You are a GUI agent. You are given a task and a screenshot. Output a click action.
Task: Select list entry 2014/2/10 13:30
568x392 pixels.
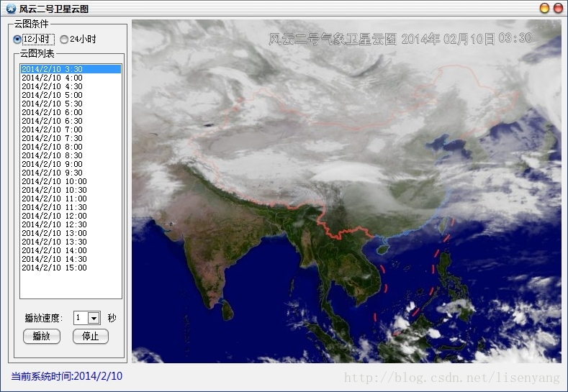click(x=71, y=242)
